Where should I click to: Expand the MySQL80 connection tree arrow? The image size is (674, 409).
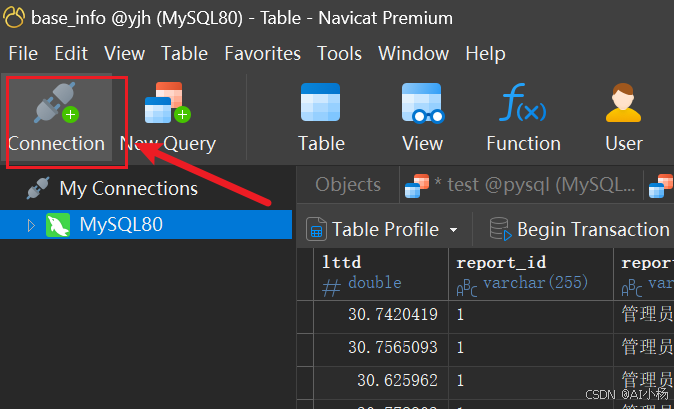31,225
